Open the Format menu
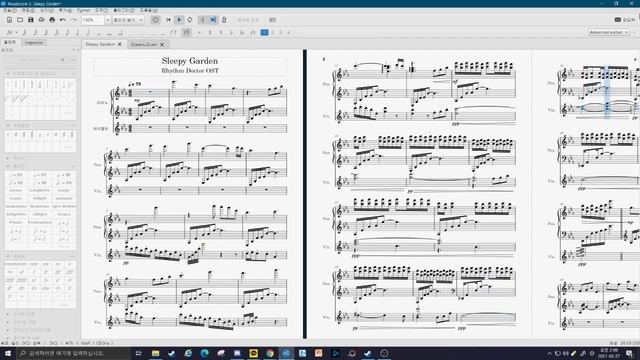The width and height of the screenshot is (640, 360). [84, 10]
